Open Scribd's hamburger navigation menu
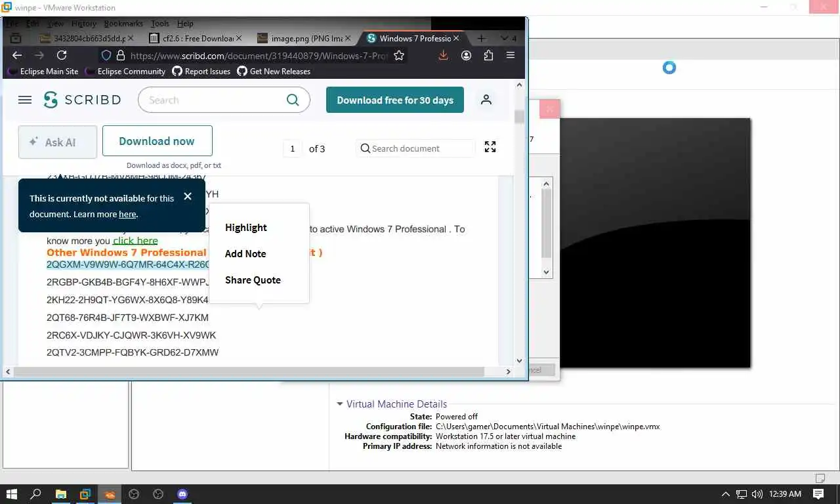This screenshot has height=504, width=840. click(x=25, y=100)
